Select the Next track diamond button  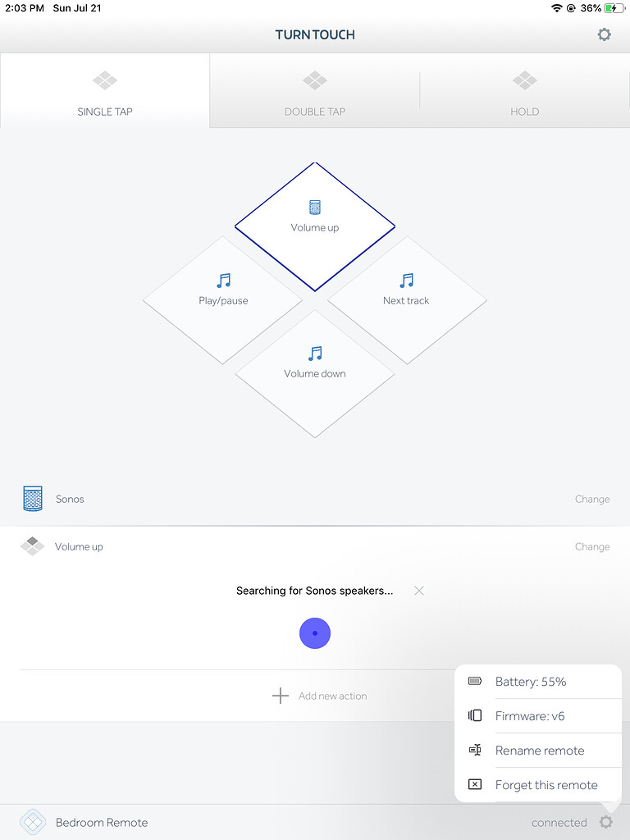point(407,300)
